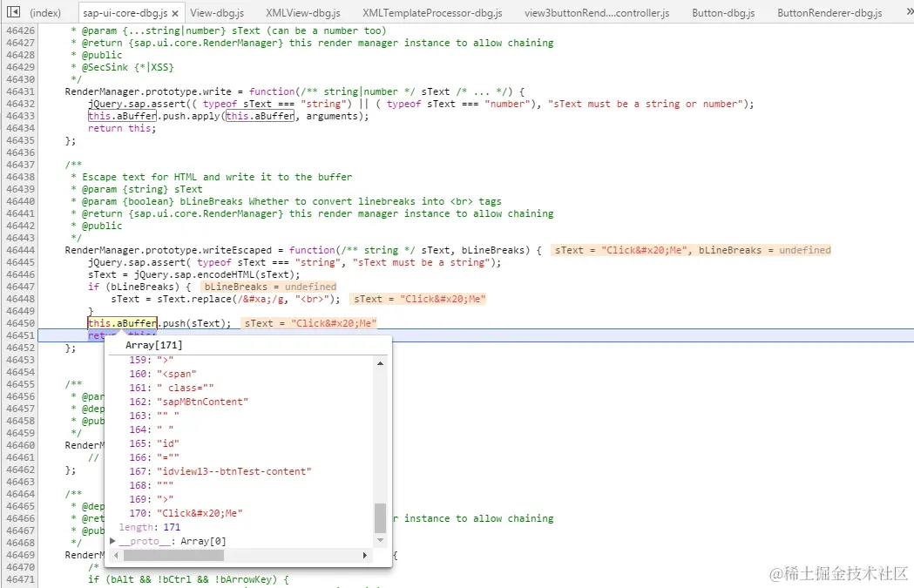Image resolution: width=914 pixels, height=588 pixels.
Task: Click the inline bLineBreaks = undefined on line 46447
Action: click(x=270, y=287)
